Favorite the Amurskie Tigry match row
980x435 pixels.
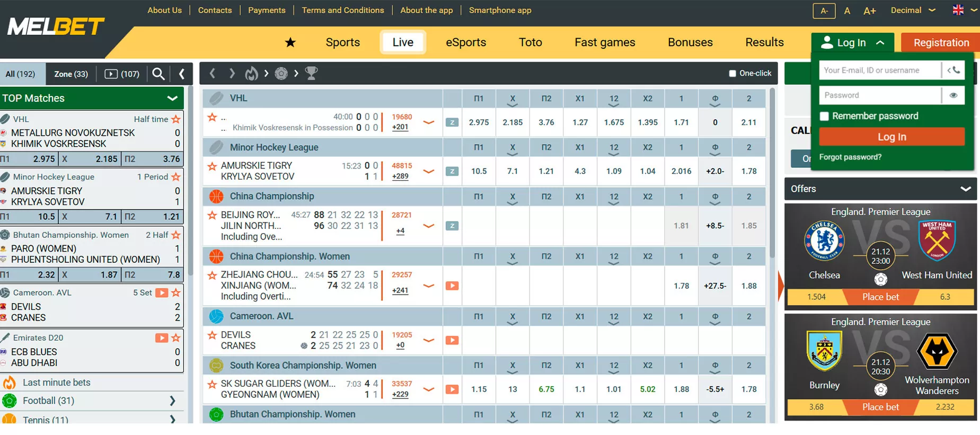click(212, 166)
